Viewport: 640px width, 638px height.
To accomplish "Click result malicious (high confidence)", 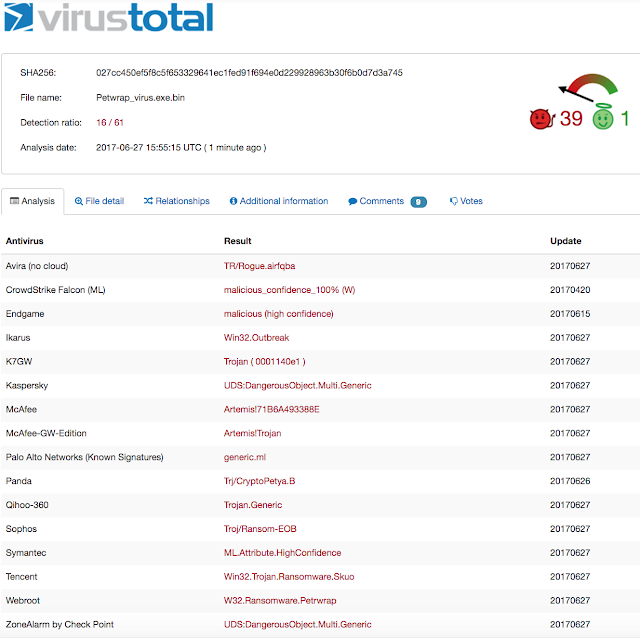I will coord(278,314).
